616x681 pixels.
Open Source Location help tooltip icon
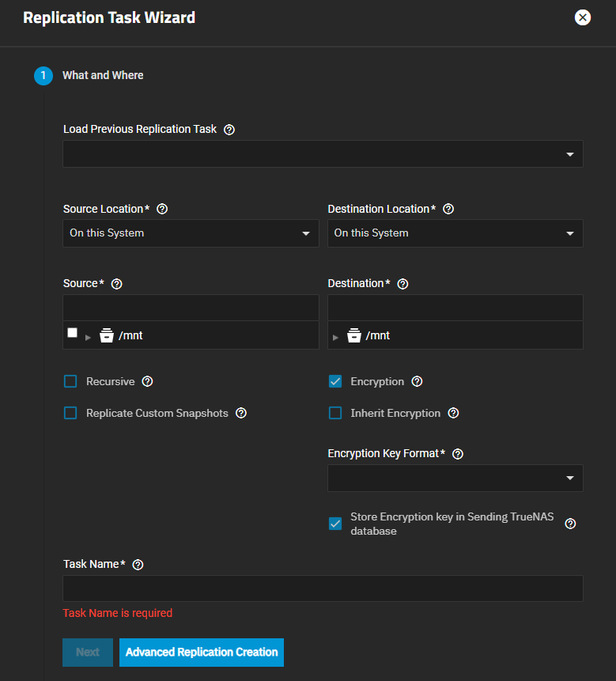tap(162, 210)
